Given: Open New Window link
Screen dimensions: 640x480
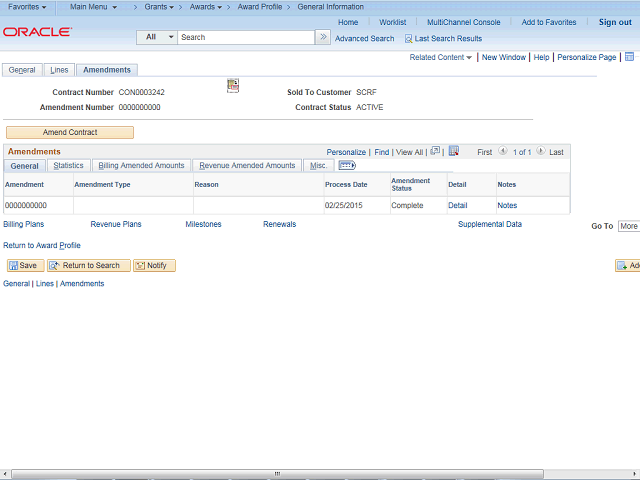Looking at the screenshot, I should pyautogui.click(x=504, y=57).
